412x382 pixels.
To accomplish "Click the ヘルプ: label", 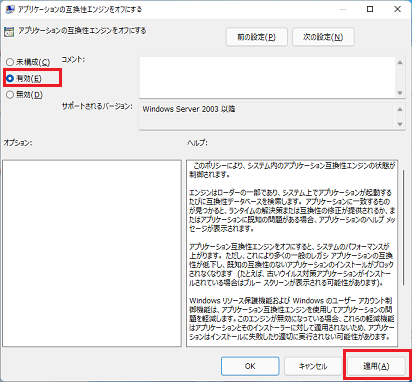I will pyautogui.click(x=197, y=143).
